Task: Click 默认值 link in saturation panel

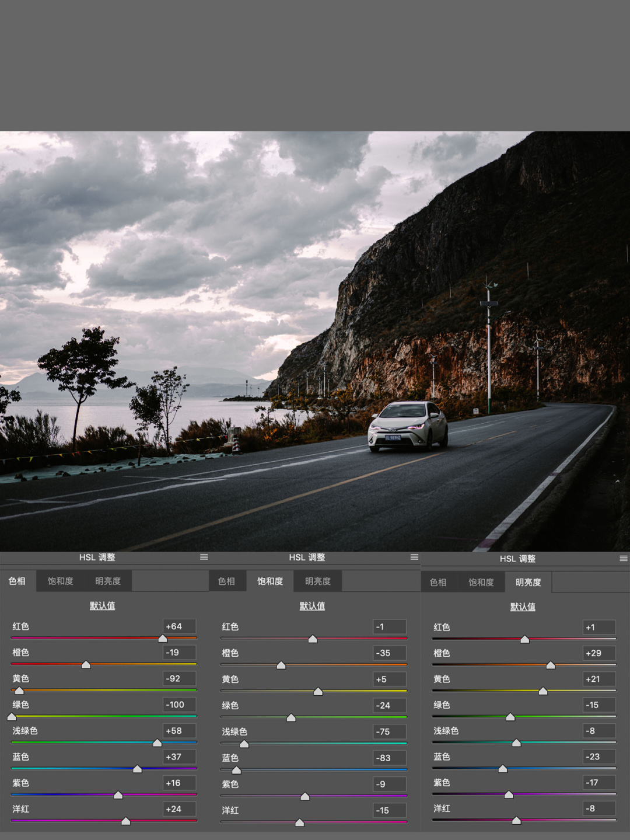Action: (313, 606)
